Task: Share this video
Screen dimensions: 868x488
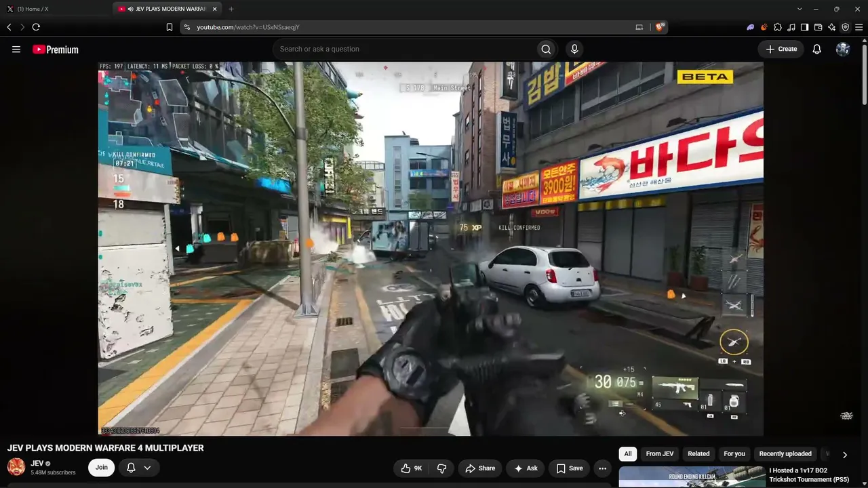Action: click(480, 468)
